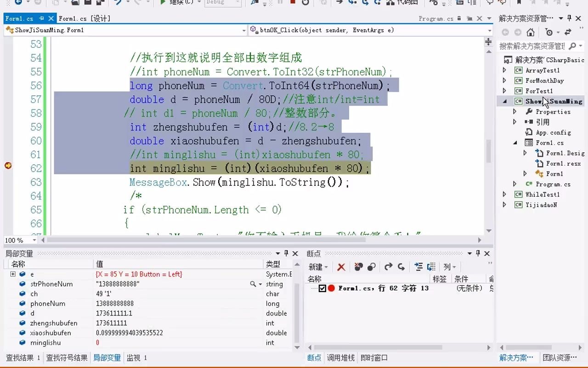588x368 pixels.
Task: Pin the Form1.cs editor tab
Action: coord(41,19)
